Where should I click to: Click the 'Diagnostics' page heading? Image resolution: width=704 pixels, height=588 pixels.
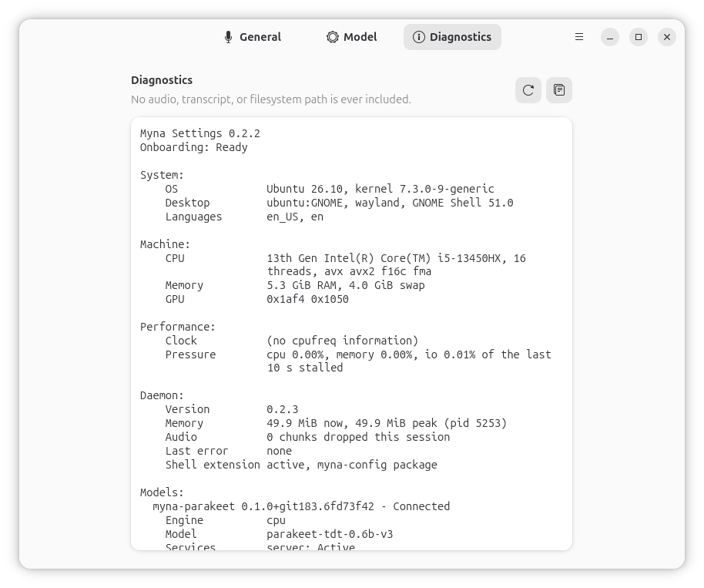162,80
